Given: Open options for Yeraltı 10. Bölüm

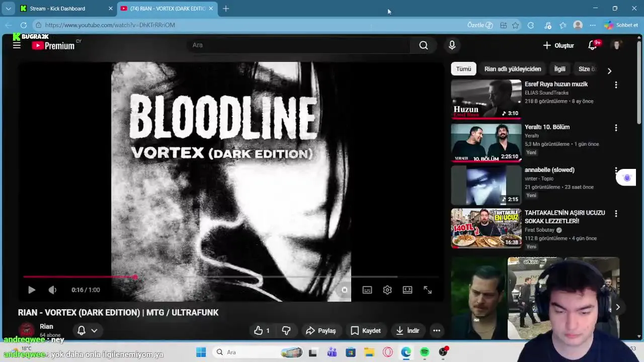Looking at the screenshot, I should [x=616, y=128].
